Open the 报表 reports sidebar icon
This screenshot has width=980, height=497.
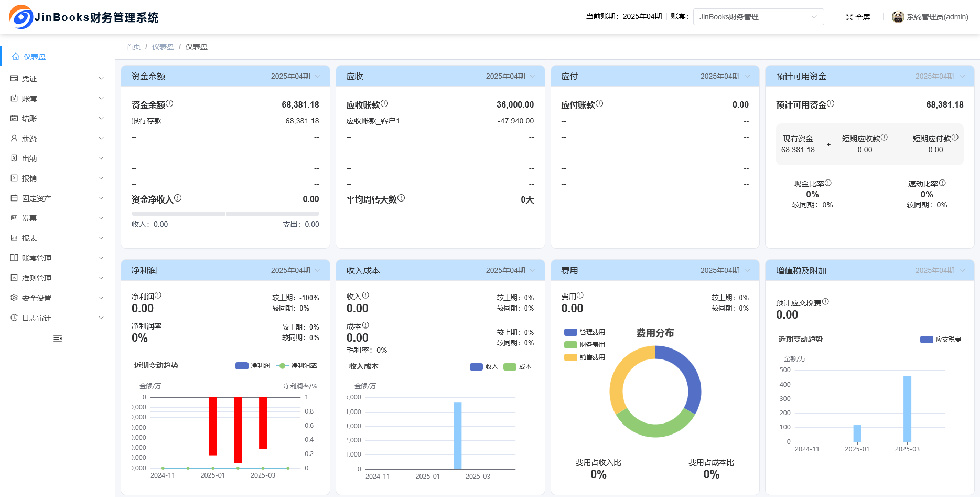tap(14, 238)
